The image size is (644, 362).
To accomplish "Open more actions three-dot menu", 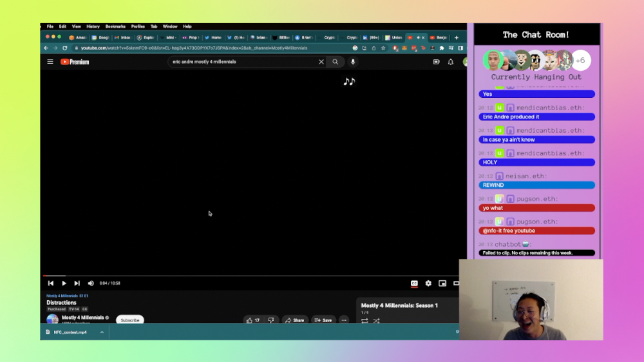I will 344,320.
